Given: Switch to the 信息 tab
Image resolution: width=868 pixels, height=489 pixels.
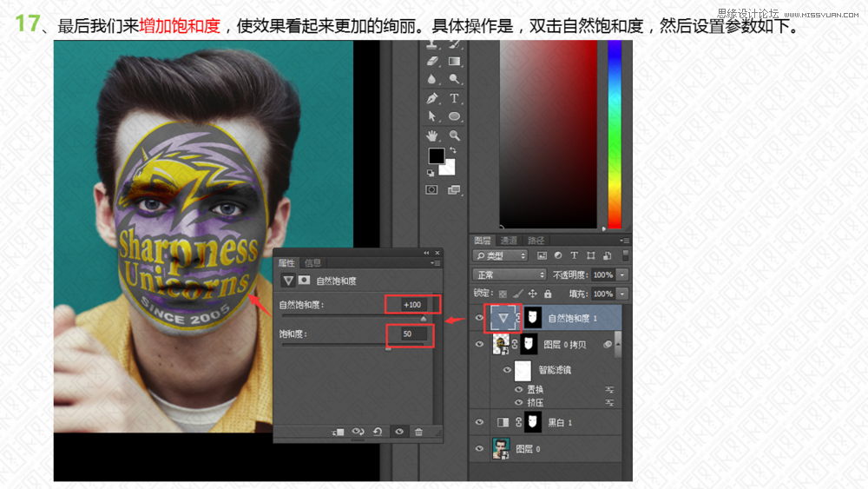Looking at the screenshot, I should click(x=312, y=262).
